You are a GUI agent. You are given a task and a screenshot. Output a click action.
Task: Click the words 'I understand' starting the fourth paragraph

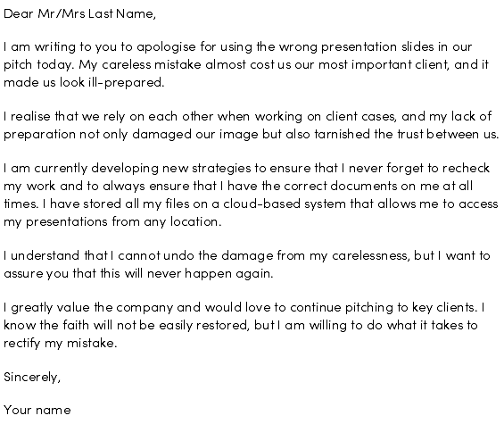tap(42, 256)
